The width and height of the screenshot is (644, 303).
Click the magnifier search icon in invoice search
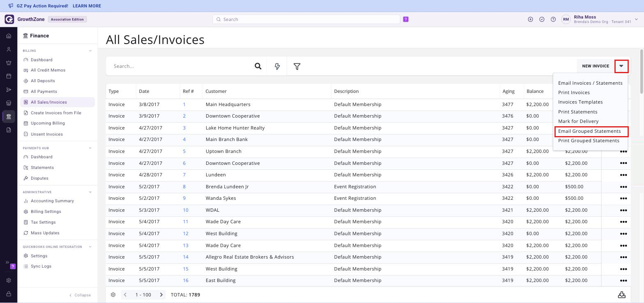[x=258, y=66]
